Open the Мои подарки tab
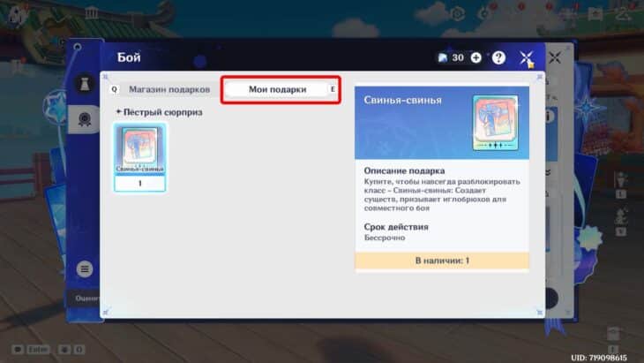 (x=278, y=89)
